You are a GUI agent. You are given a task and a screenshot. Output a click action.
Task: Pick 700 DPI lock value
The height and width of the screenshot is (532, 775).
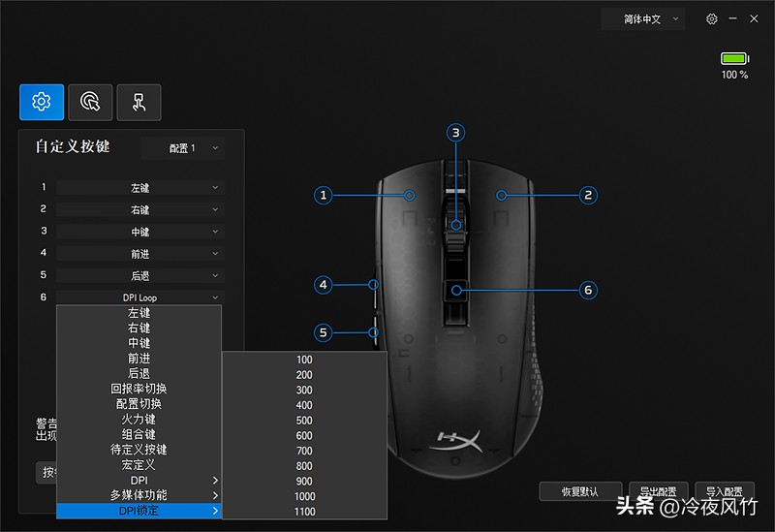pyautogui.click(x=304, y=451)
